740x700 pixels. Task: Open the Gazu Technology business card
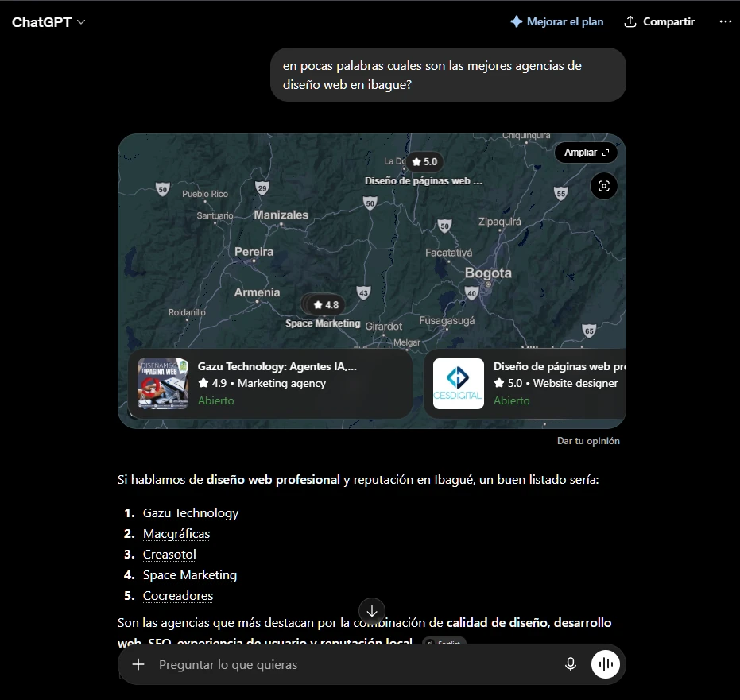[x=270, y=384]
